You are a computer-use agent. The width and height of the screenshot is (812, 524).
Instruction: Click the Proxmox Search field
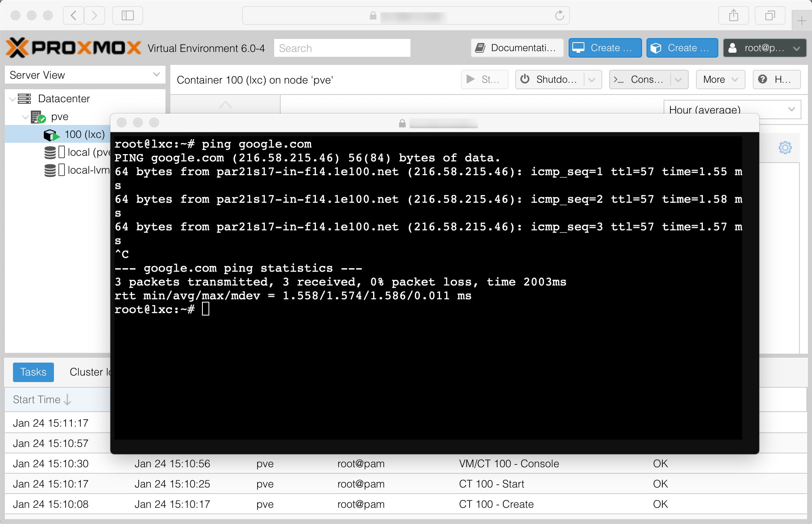pos(342,48)
